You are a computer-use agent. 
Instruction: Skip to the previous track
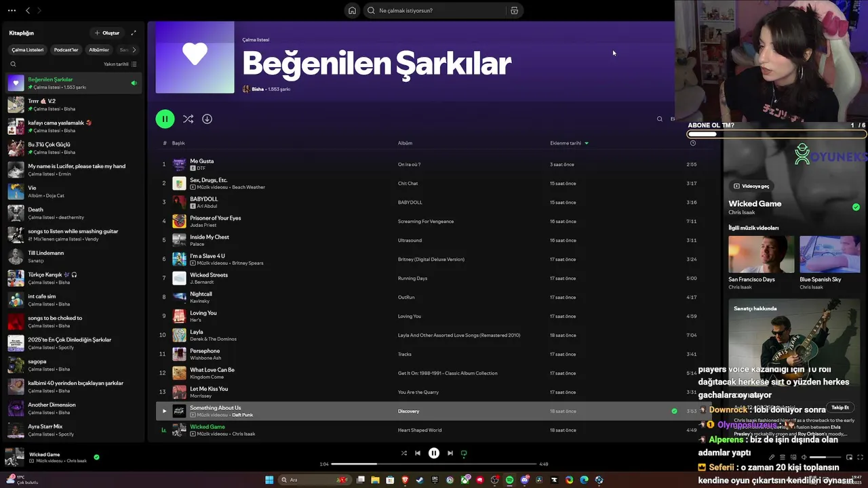click(418, 453)
